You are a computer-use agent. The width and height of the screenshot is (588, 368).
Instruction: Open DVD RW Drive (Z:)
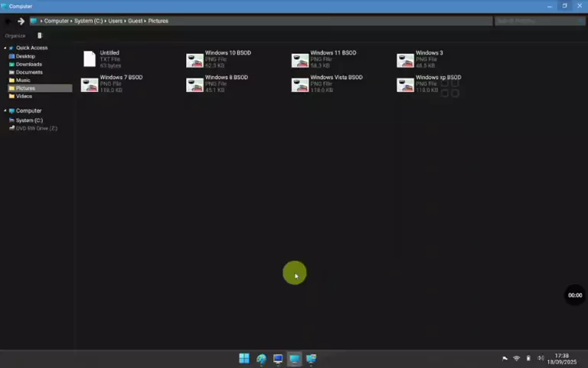tap(36, 128)
